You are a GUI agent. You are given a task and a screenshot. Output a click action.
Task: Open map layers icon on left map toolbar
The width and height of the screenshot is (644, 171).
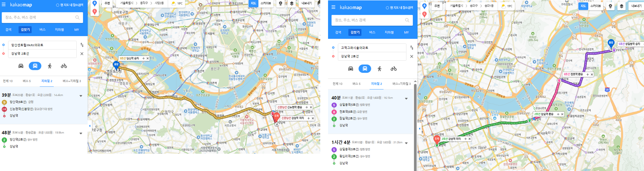[292, 4]
